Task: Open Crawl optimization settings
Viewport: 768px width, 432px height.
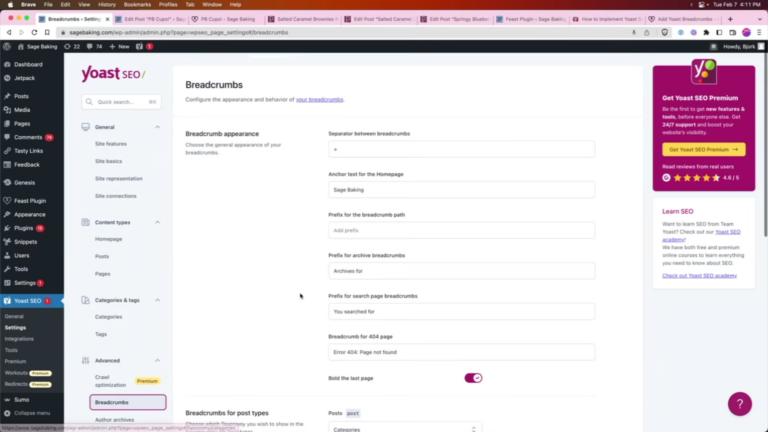Action: pyautogui.click(x=110, y=381)
